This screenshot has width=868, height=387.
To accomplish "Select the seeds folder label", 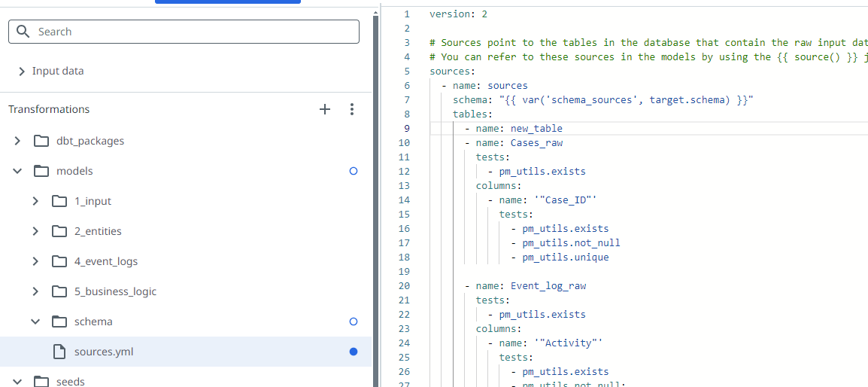I will point(71,381).
